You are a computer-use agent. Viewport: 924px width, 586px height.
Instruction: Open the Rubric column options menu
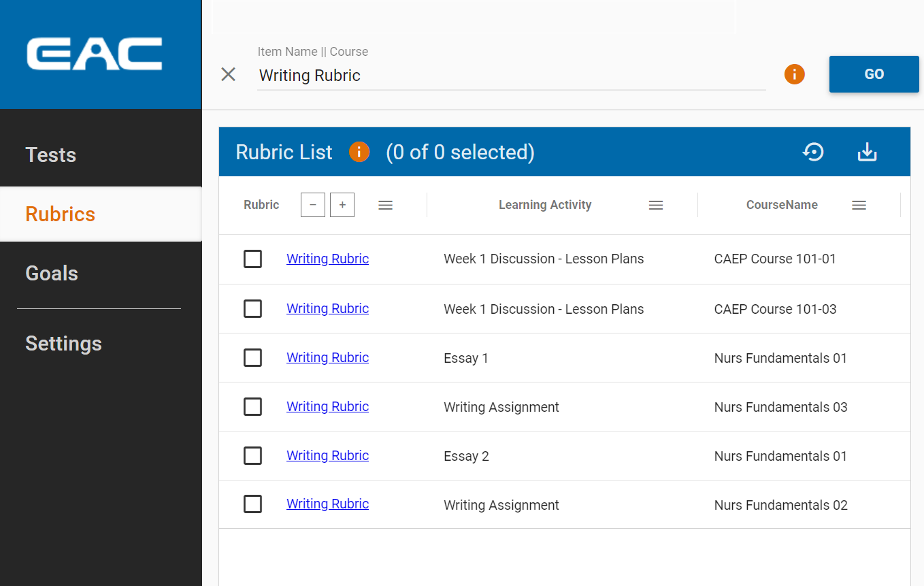pos(385,204)
